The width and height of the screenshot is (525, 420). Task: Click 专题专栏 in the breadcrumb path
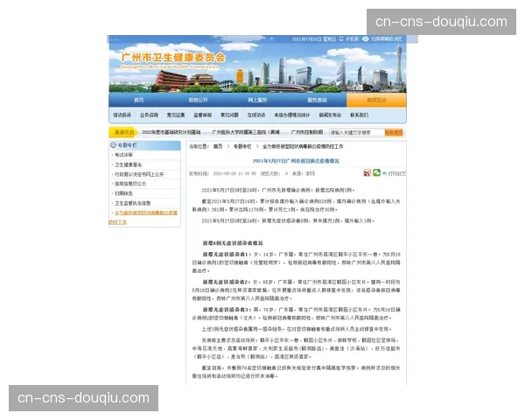(242, 146)
